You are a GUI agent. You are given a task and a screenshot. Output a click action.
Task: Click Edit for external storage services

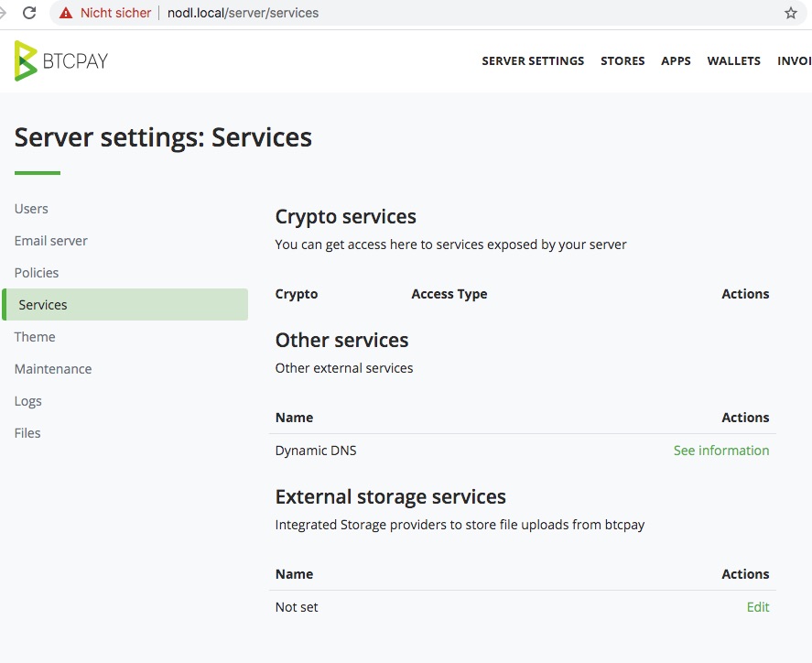[x=758, y=607]
